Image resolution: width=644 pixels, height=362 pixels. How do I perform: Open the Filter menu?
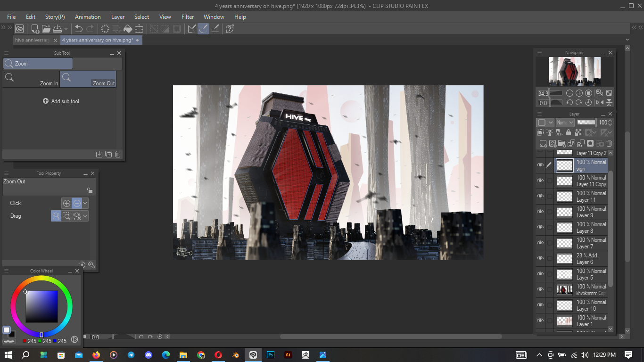coord(188,17)
